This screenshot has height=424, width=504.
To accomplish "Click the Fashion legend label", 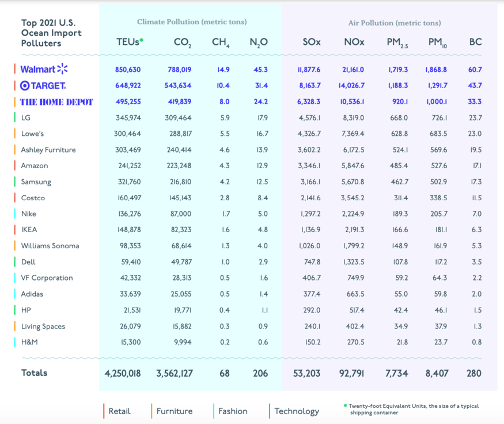I will tap(233, 411).
